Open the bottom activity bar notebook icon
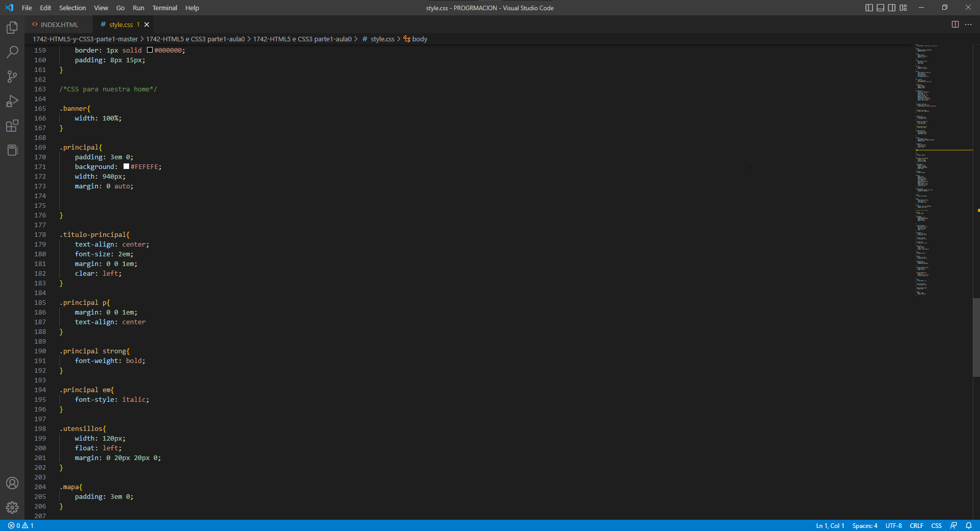 pyautogui.click(x=12, y=150)
